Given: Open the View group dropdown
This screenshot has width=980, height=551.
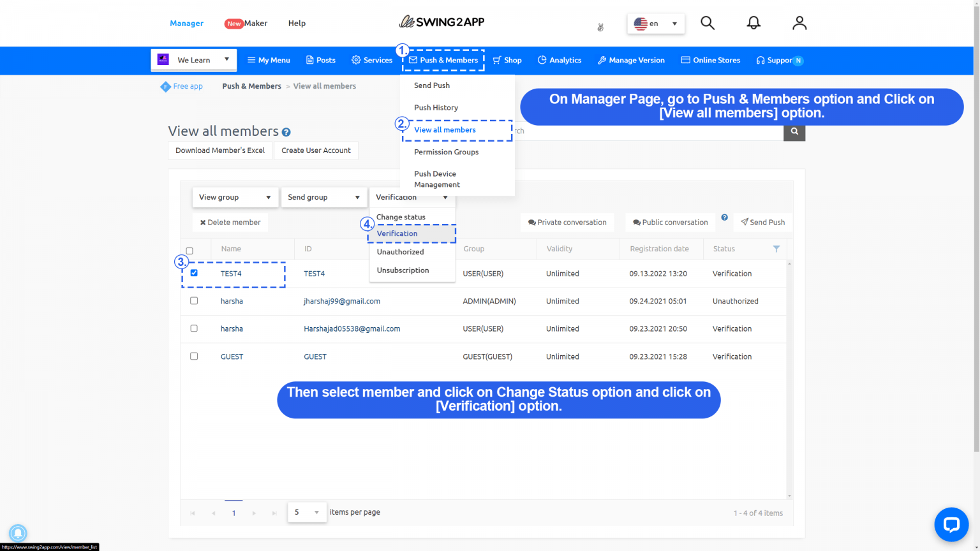Looking at the screenshot, I should [x=235, y=198].
